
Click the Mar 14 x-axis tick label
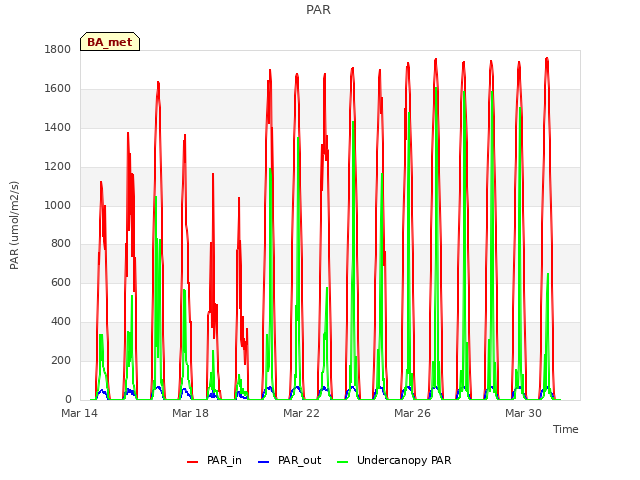(80, 413)
